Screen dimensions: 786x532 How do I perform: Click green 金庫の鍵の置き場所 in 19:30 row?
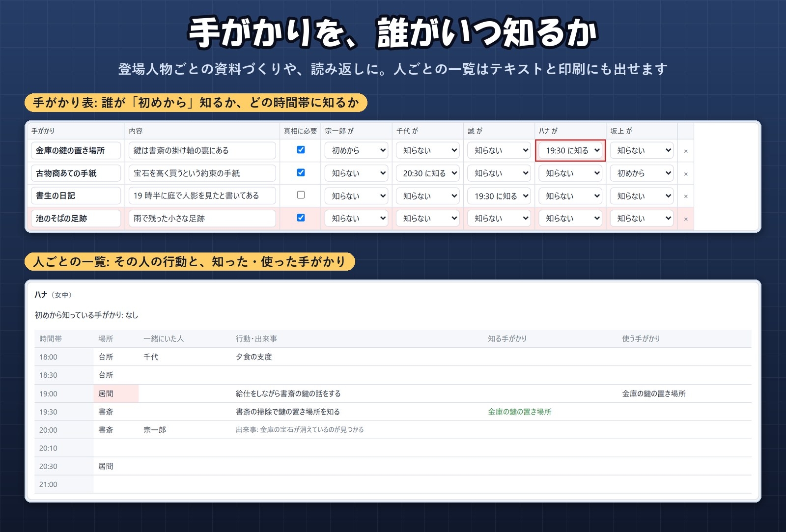coord(519,412)
